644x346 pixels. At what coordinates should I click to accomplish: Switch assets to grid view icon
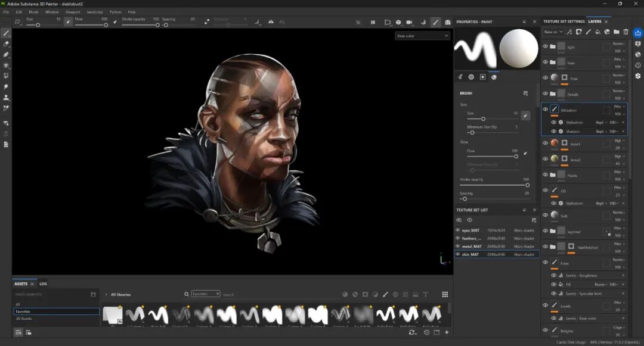[445, 294]
